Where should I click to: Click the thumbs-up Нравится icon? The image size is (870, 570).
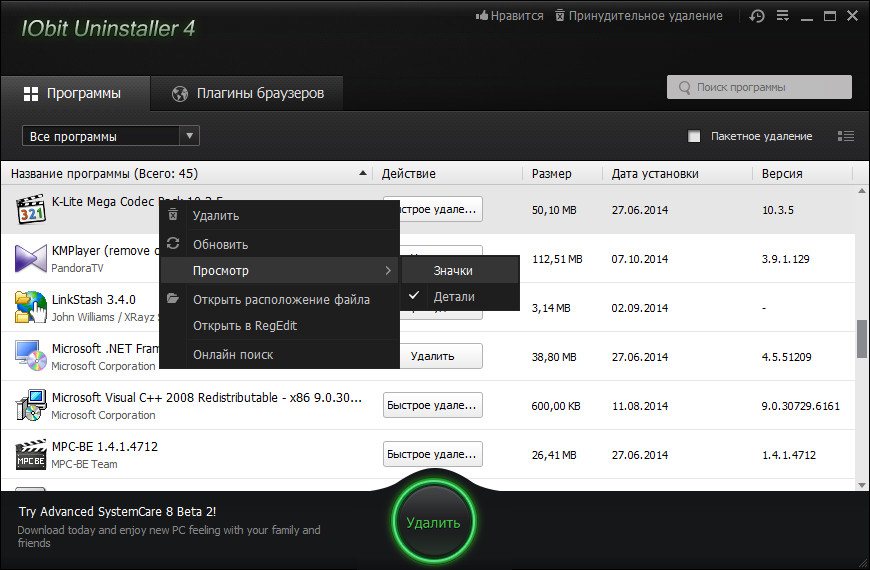coord(482,16)
